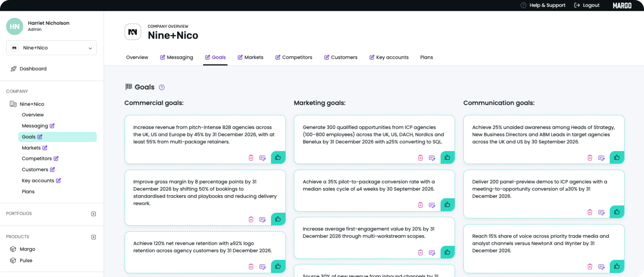This screenshot has width=644, height=277.
Task: Delete the first-engagement value goal
Action: point(420,252)
